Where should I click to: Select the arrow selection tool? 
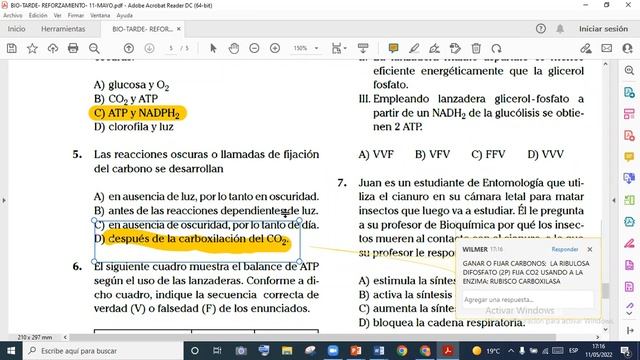[x=213, y=48]
